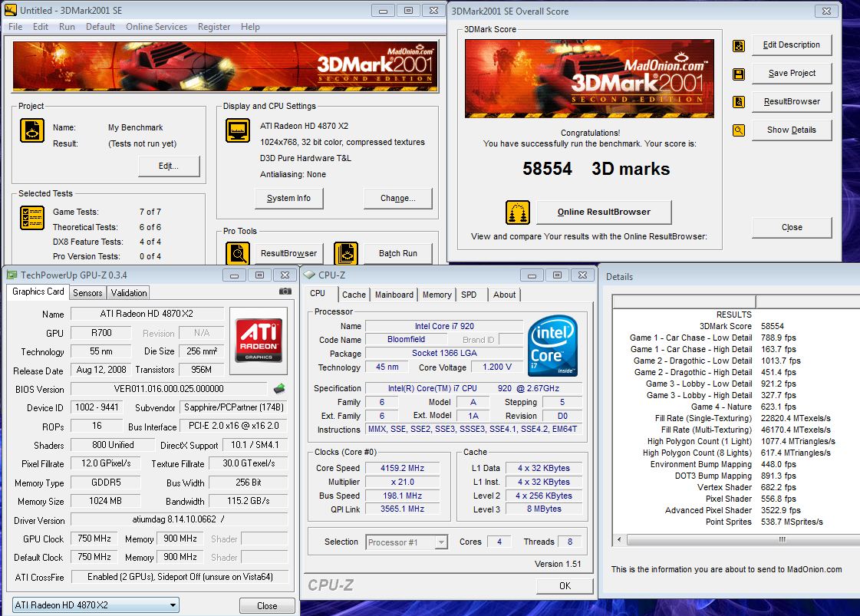Open the Help menu in 3DMark2001
Screen dimensions: 860x616
pyautogui.click(x=250, y=26)
